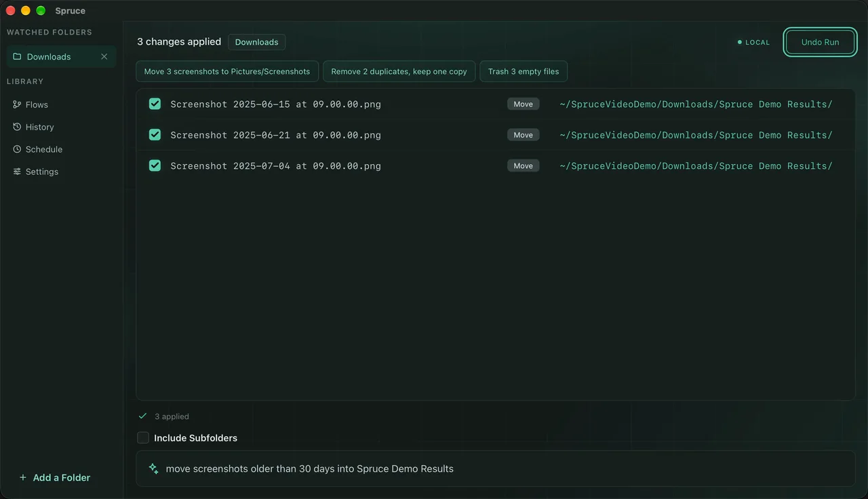Screen dimensions: 868x499
Task: Click the Schedule clock icon
Action: (x=17, y=149)
